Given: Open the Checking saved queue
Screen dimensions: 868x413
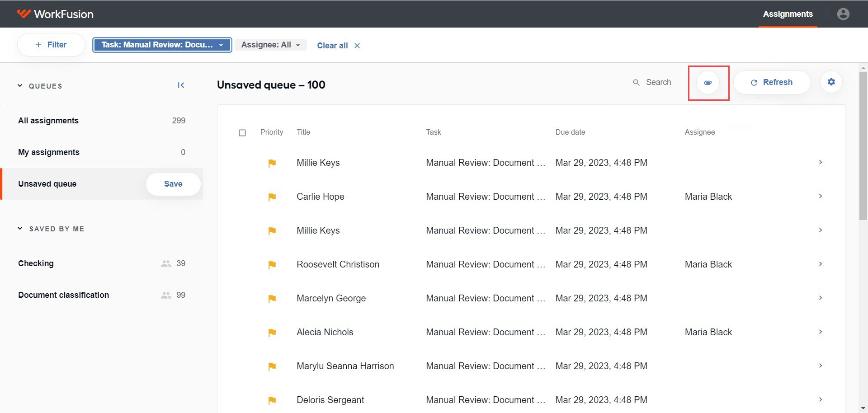Looking at the screenshot, I should (x=102, y=263).
